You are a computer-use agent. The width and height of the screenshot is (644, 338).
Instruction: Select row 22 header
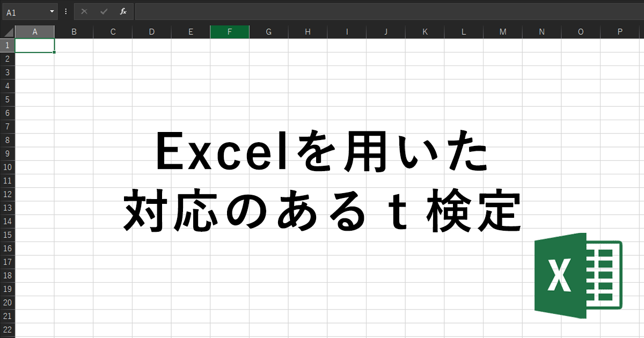[8, 330]
